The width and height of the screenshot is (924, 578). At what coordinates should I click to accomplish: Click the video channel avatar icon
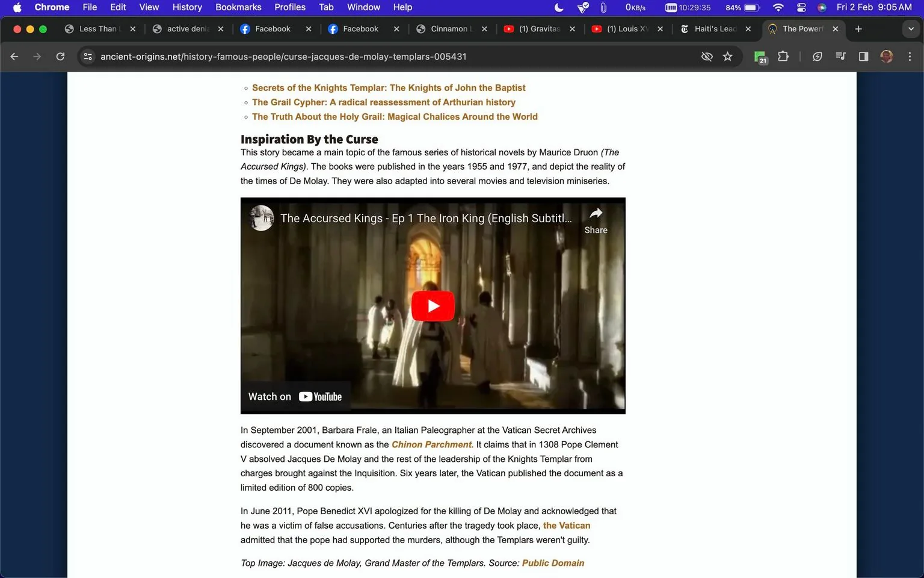[x=262, y=218]
